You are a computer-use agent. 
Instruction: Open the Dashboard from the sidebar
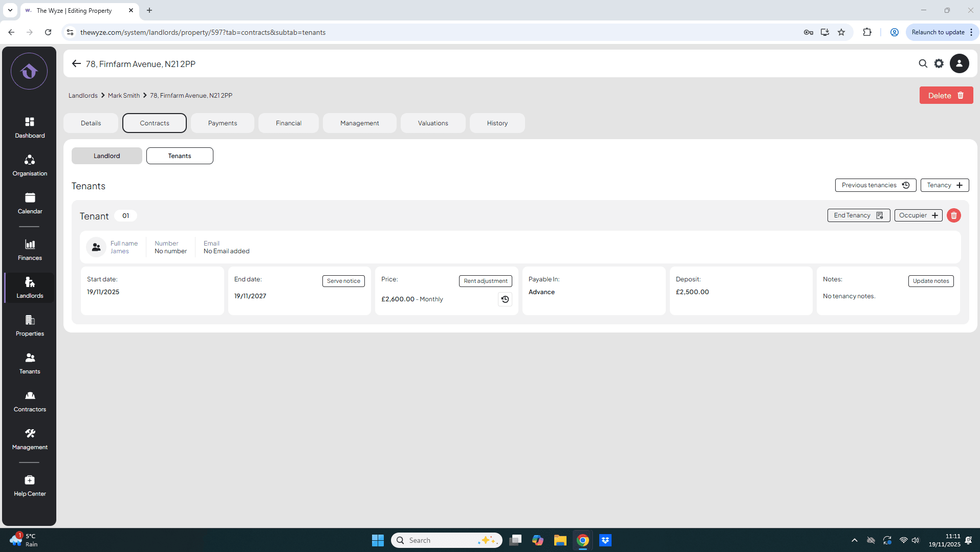pos(30,127)
